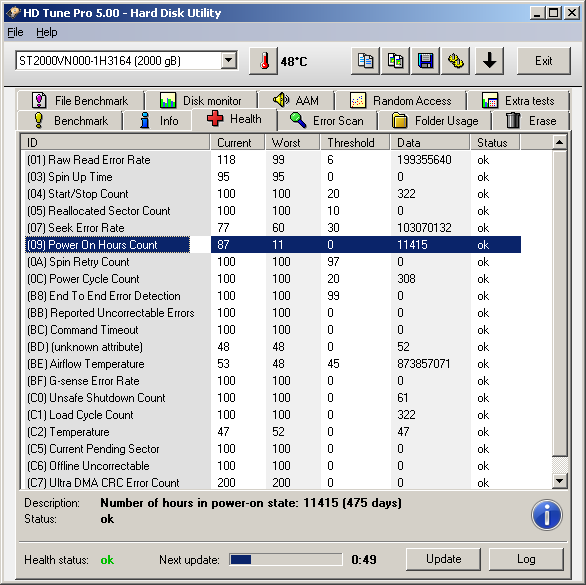586x585 pixels.
Task: Click the Log button
Action: [526, 559]
